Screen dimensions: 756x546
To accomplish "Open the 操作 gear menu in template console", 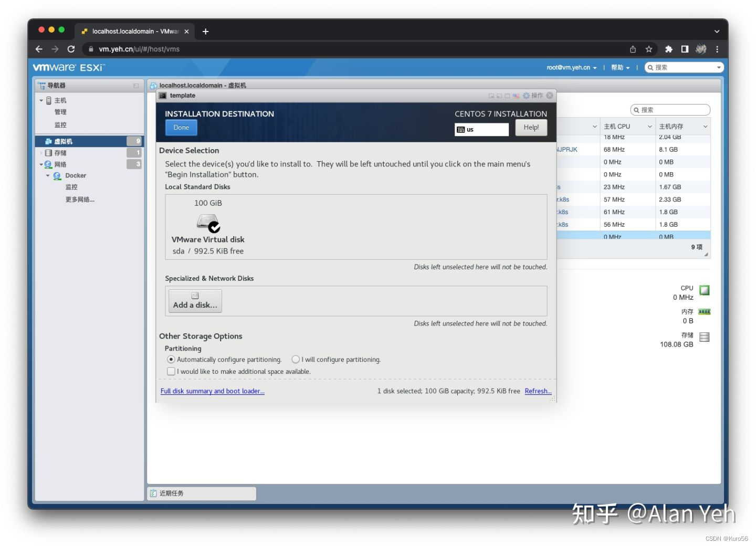I will point(532,96).
